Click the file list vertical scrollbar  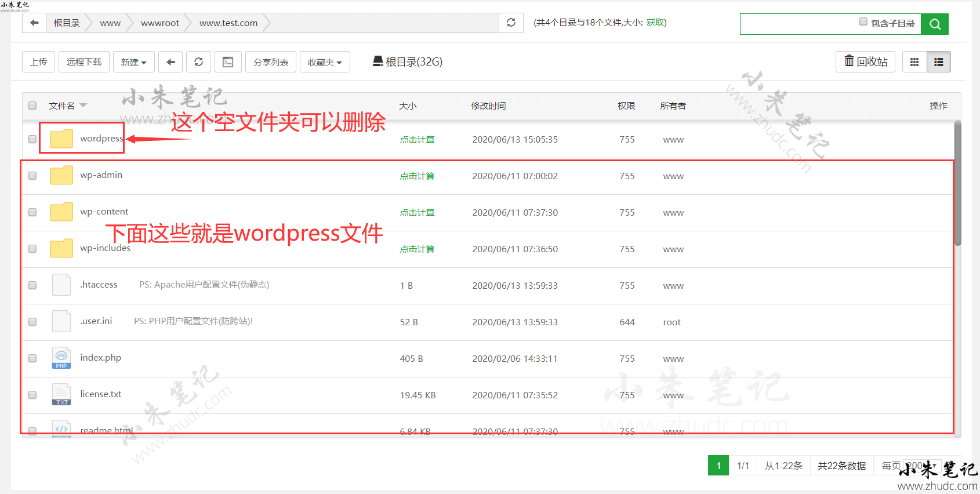[x=957, y=183]
